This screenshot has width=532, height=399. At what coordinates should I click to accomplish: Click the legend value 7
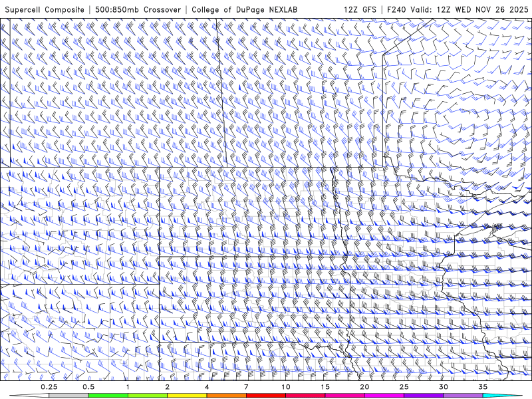coord(246,387)
